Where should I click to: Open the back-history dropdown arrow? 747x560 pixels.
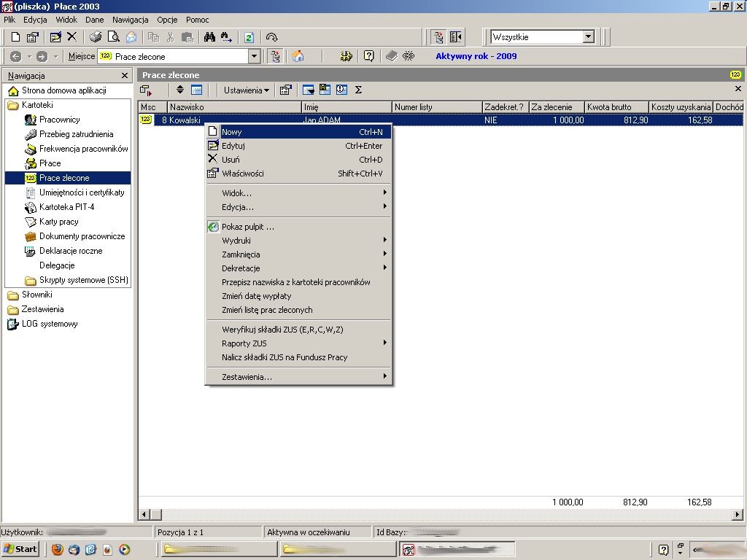click(x=29, y=56)
